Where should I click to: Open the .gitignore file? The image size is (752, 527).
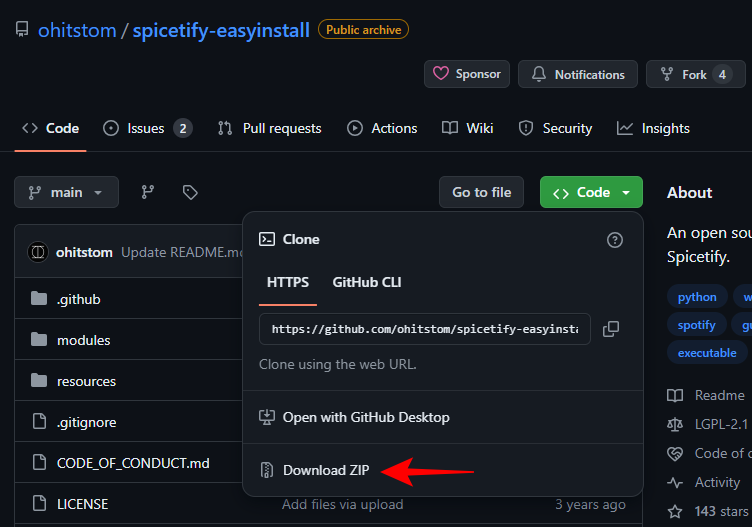point(87,422)
